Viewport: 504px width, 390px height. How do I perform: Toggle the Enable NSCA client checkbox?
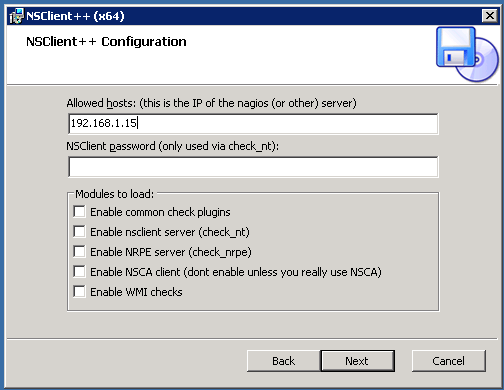click(x=79, y=272)
